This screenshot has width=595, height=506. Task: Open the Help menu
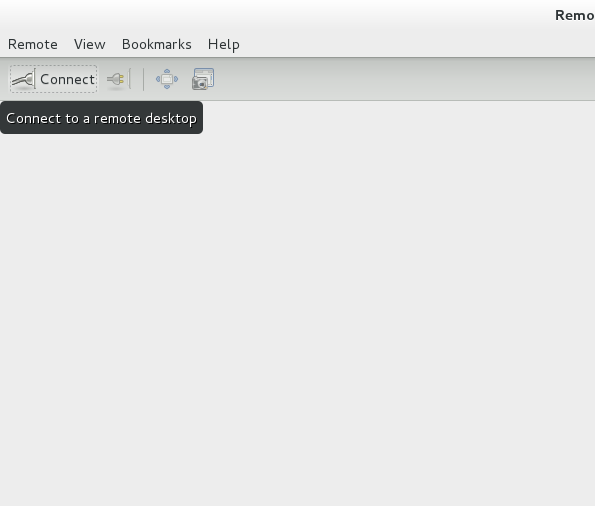pyautogui.click(x=224, y=44)
